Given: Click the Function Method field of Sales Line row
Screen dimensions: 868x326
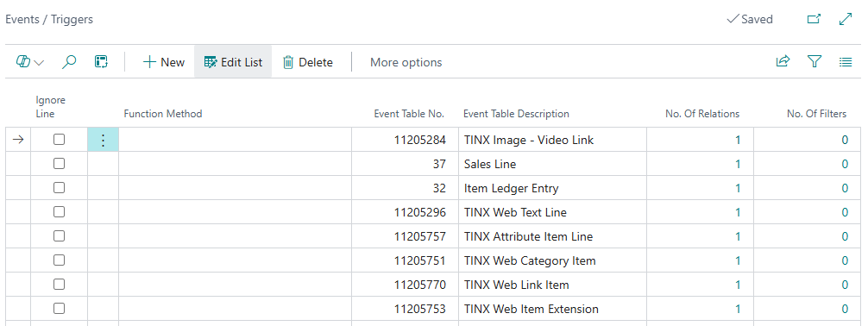Looking at the screenshot, I should [x=236, y=165].
